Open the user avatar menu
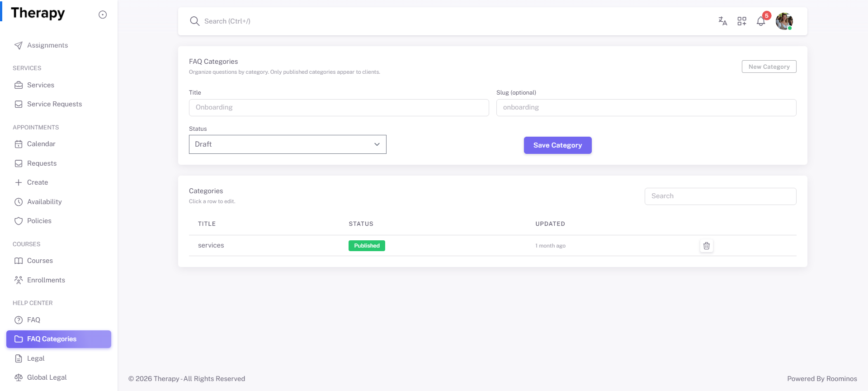 pos(784,21)
